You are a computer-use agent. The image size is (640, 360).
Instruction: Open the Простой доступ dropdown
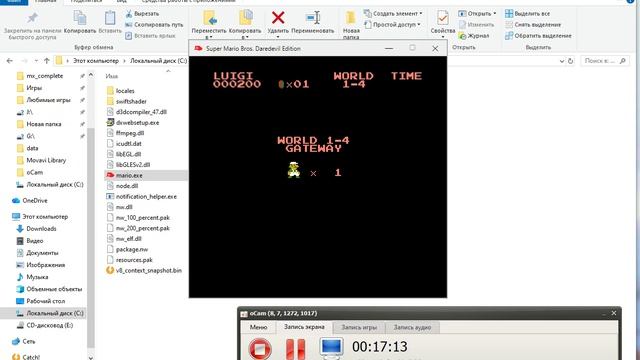tap(392, 24)
